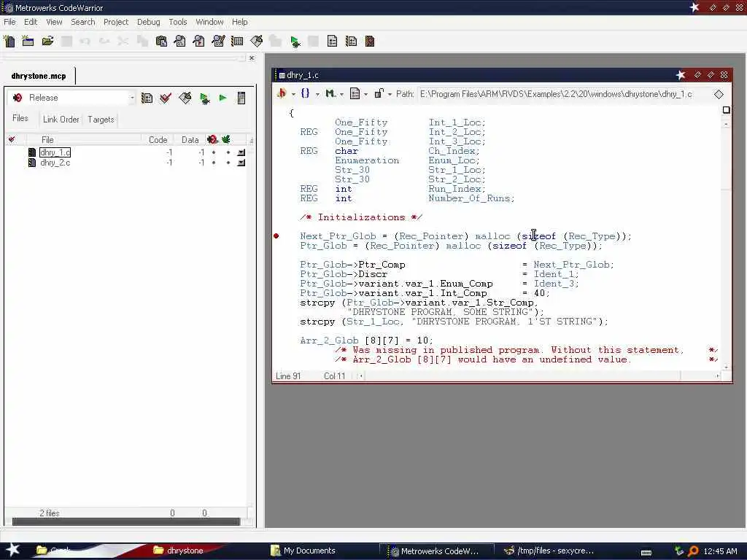Open the Tools menu
This screenshot has height=560, width=747.
tap(178, 22)
